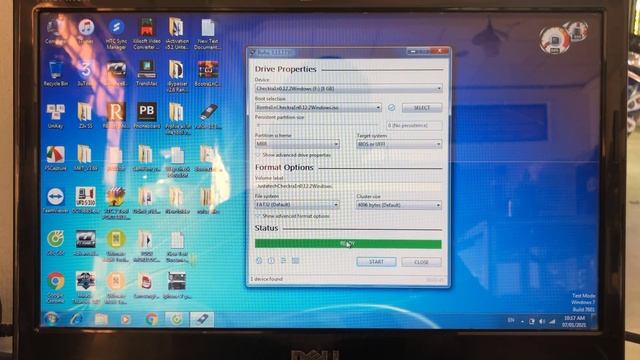This screenshot has width=640, height=360.
Task: Click the CLOSE button
Action: [421, 262]
